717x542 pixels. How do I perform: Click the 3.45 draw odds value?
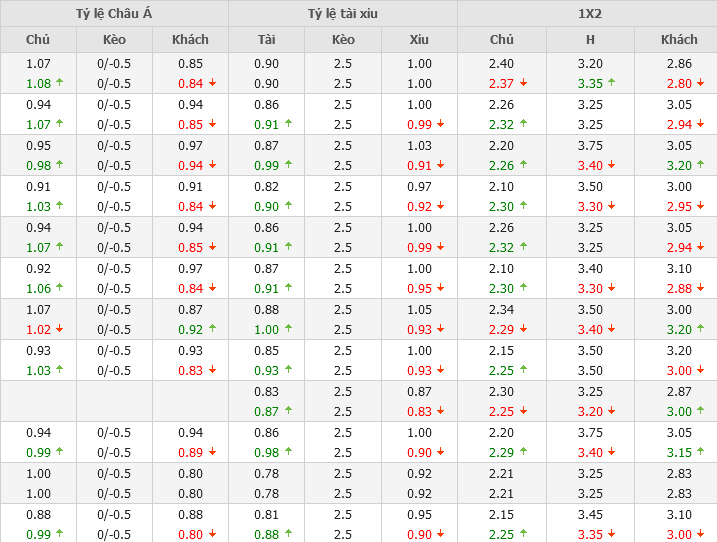point(590,515)
